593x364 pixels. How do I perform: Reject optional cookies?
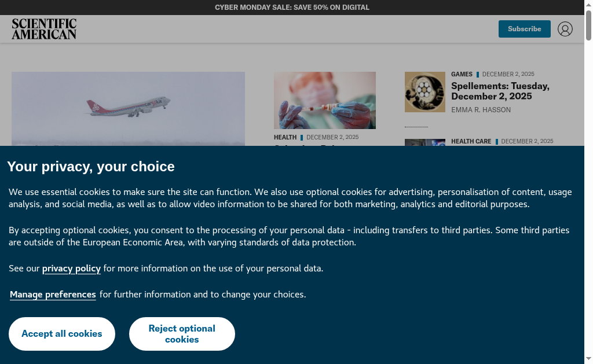pos(182,334)
